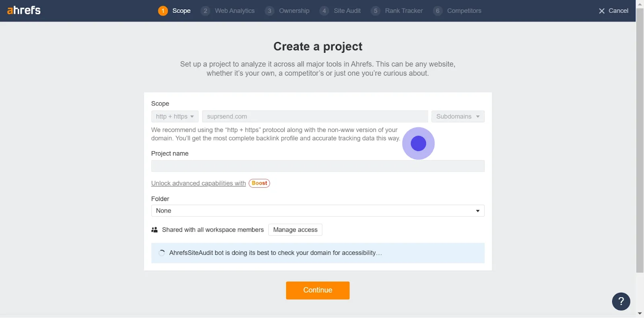
Task: Click the Manage access button
Action: tap(295, 230)
